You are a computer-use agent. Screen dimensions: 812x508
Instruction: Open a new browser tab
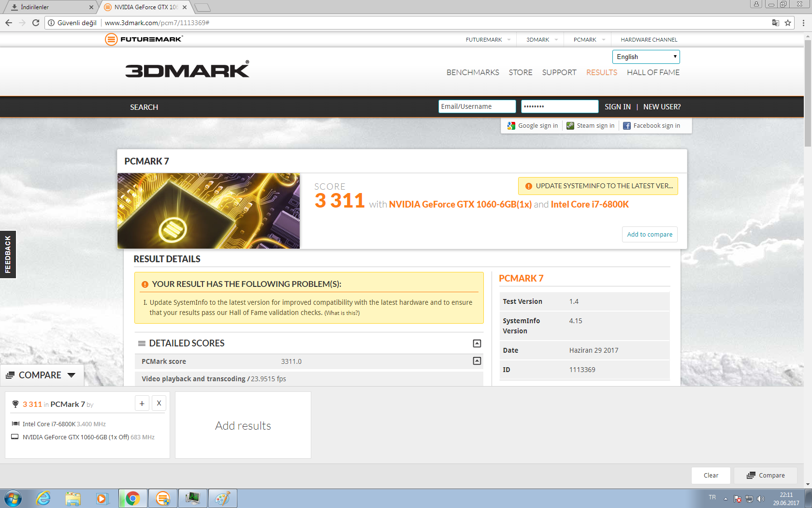tap(203, 7)
